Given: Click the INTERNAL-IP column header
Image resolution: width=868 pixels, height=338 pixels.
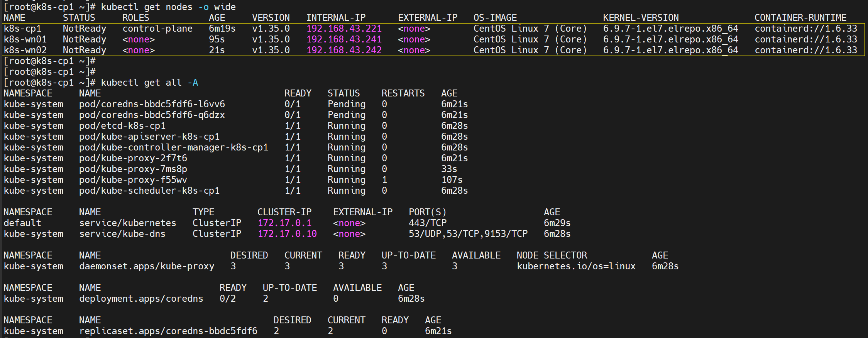Looking at the screenshot, I should (x=336, y=18).
